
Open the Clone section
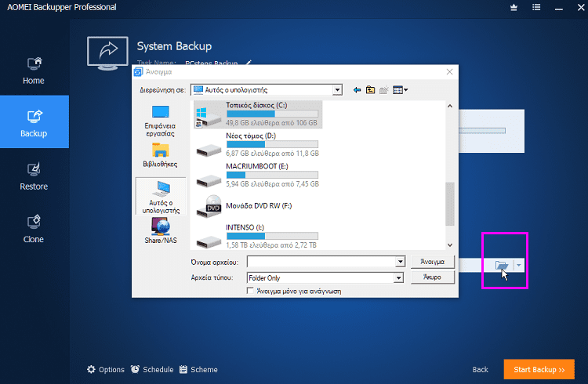tap(34, 229)
